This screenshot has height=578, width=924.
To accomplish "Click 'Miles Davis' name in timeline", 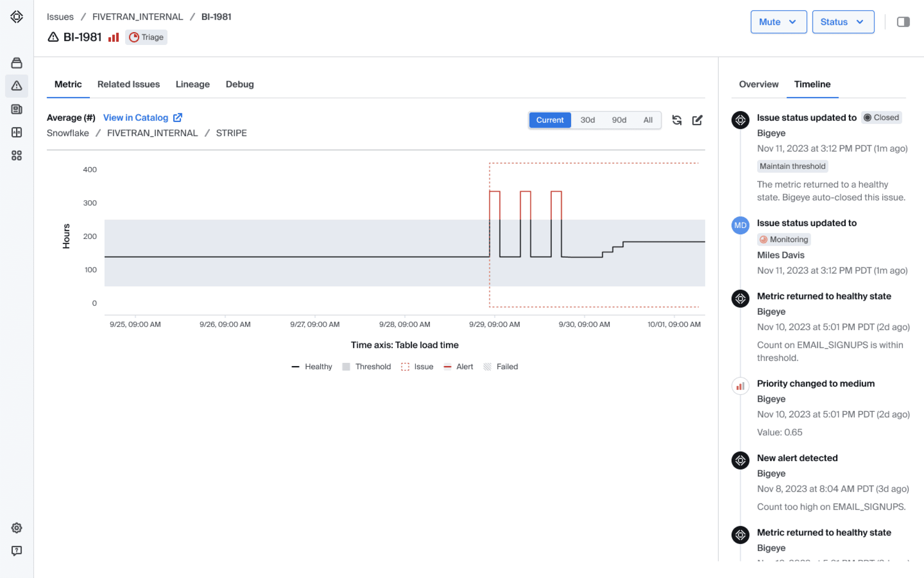I will pyautogui.click(x=780, y=255).
